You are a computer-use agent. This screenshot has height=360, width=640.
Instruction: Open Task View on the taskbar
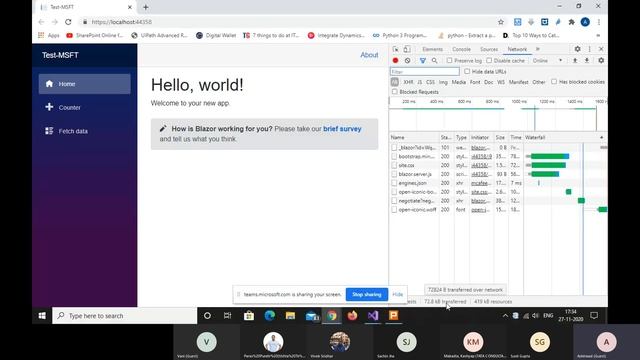pos(227,316)
